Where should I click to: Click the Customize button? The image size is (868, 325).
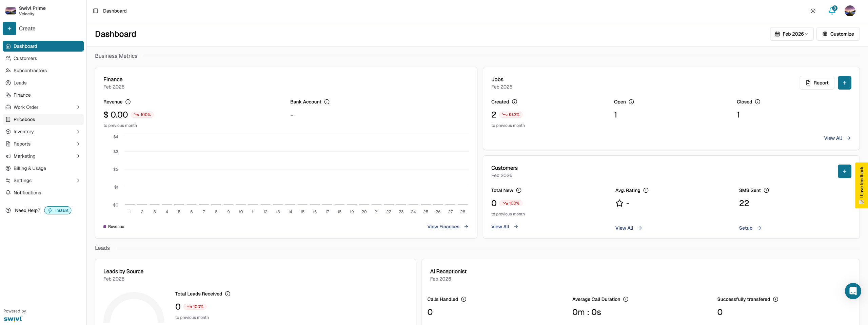click(838, 34)
